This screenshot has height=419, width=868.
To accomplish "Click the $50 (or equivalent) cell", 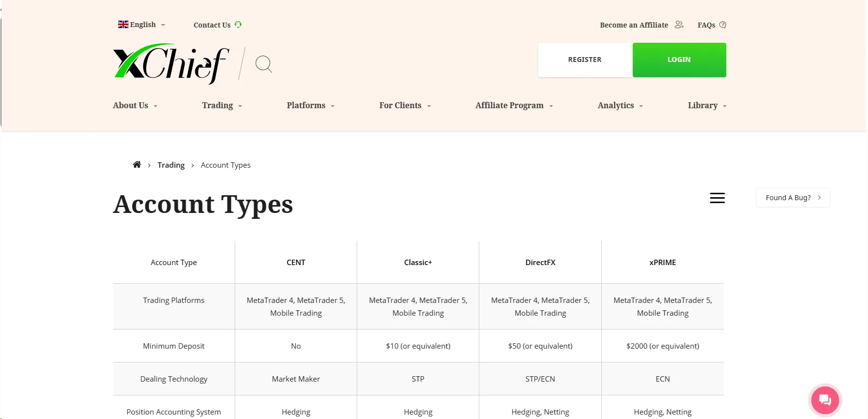I will (x=540, y=346).
